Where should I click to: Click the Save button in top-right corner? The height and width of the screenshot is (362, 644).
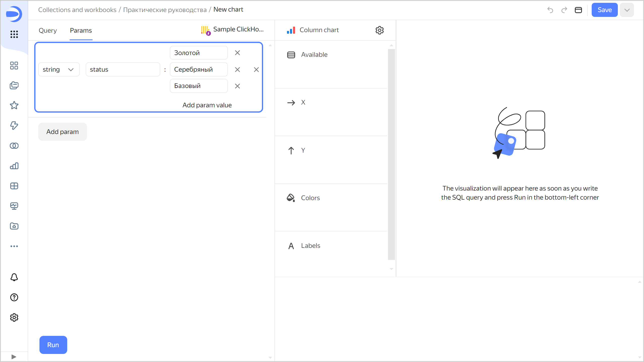[604, 10]
